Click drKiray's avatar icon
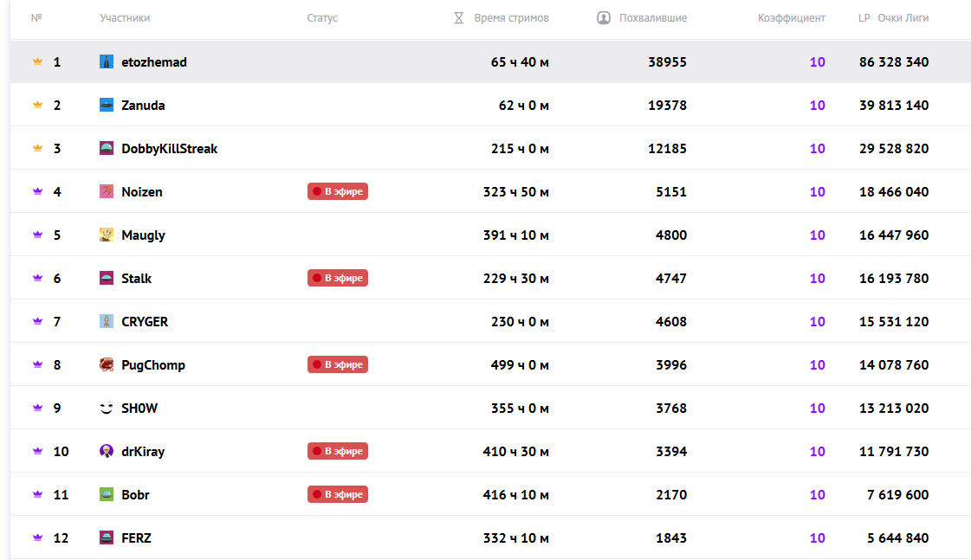The image size is (971, 560). [x=107, y=451]
